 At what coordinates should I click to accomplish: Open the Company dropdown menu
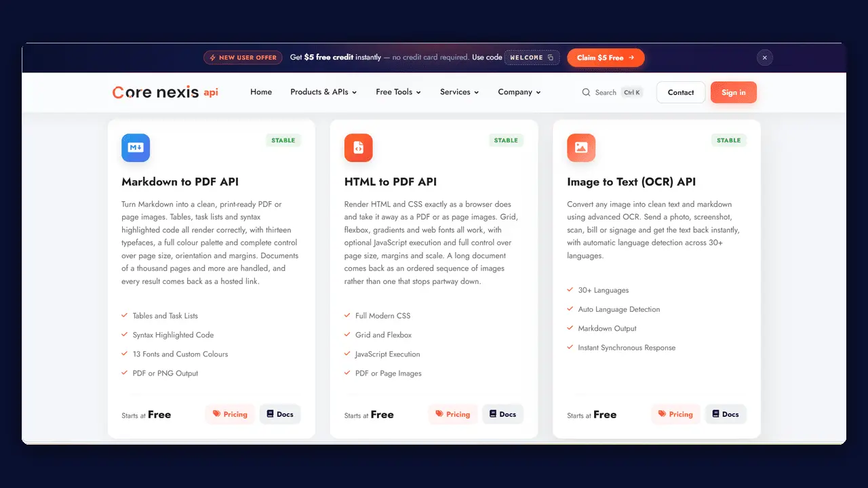click(519, 92)
